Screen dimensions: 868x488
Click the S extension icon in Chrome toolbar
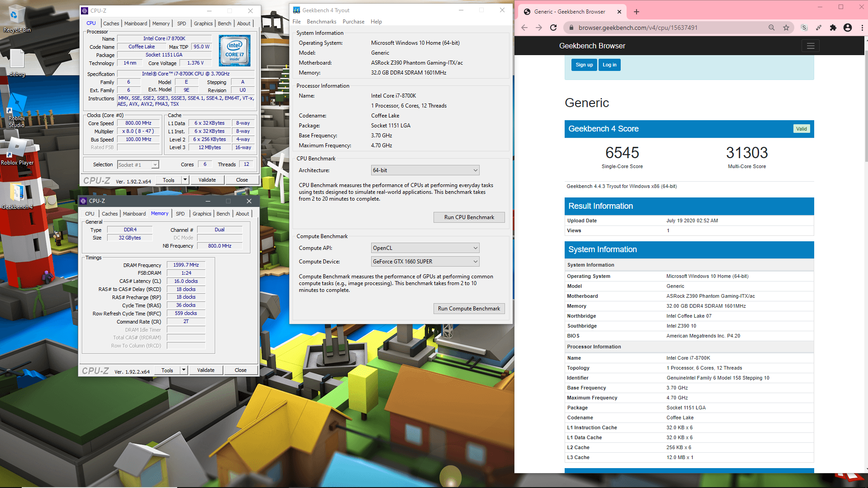point(804,28)
